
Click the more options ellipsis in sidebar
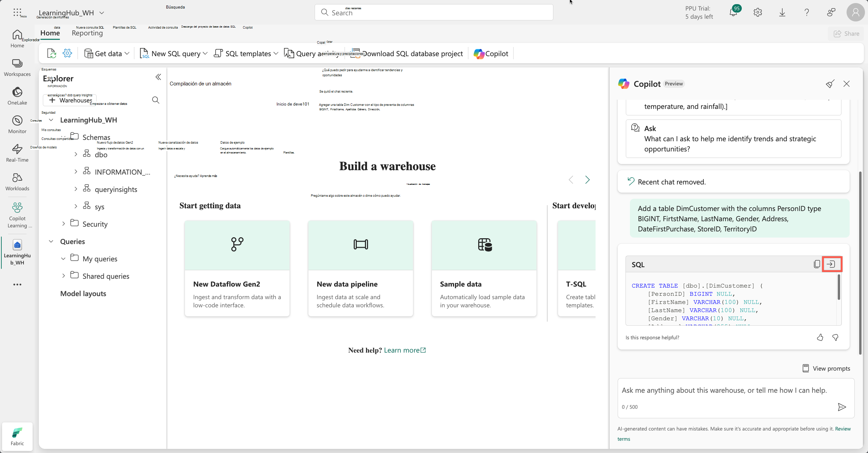[x=17, y=285]
